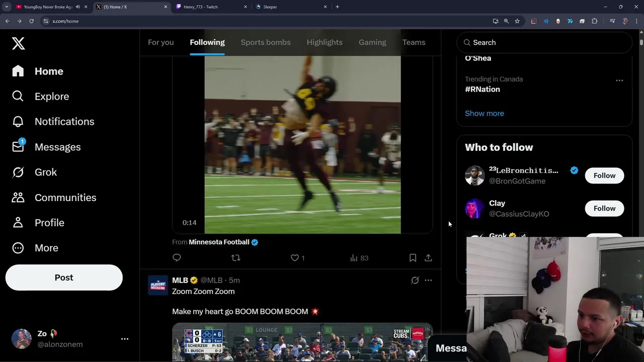
Task: Click the browser forward arrow
Action: tap(19, 21)
